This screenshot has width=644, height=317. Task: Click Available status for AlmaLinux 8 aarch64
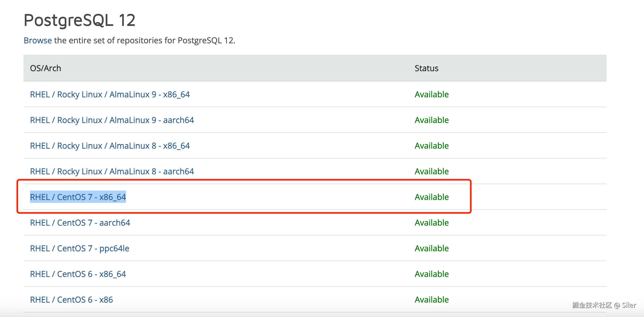pos(431,171)
